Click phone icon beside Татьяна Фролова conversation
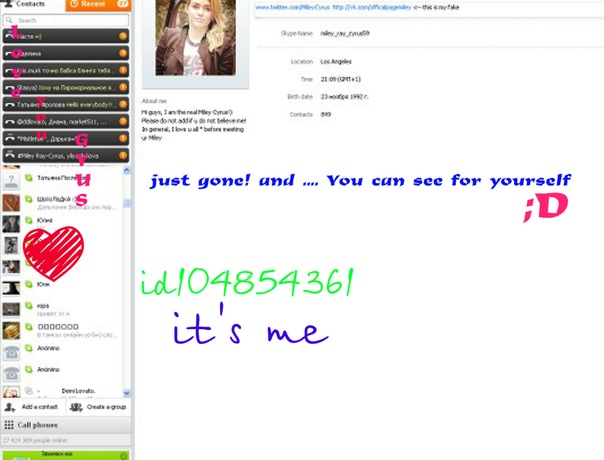This screenshot has height=460, width=604. point(10,105)
